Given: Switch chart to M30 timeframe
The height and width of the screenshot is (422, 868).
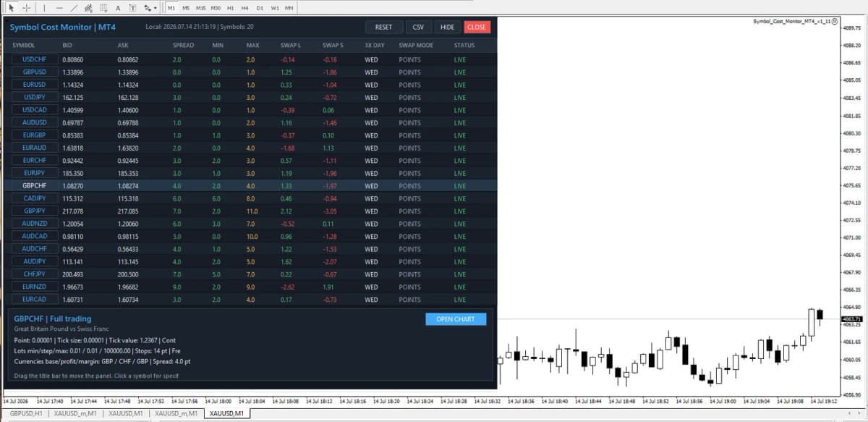Looking at the screenshot, I should 216,7.
